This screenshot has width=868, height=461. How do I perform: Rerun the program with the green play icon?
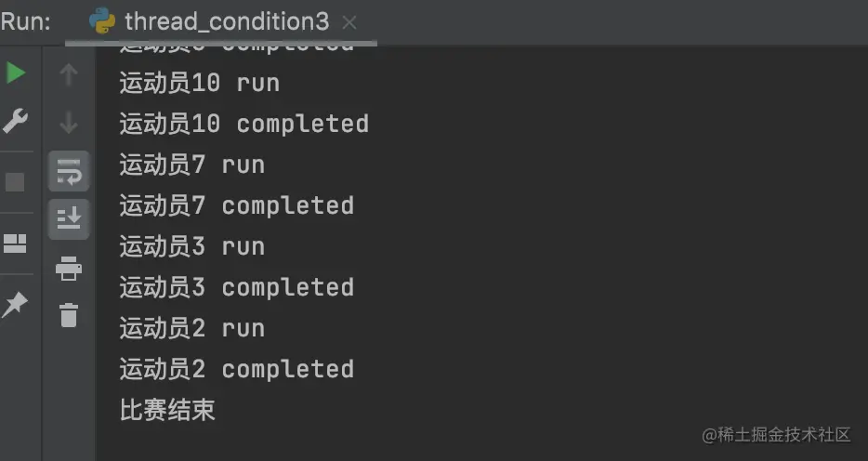16,72
